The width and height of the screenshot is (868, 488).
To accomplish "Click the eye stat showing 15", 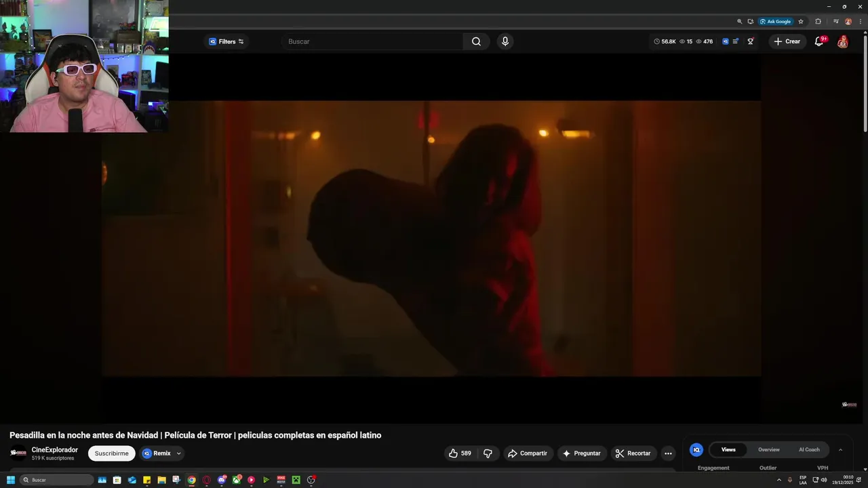I will pyautogui.click(x=686, y=41).
